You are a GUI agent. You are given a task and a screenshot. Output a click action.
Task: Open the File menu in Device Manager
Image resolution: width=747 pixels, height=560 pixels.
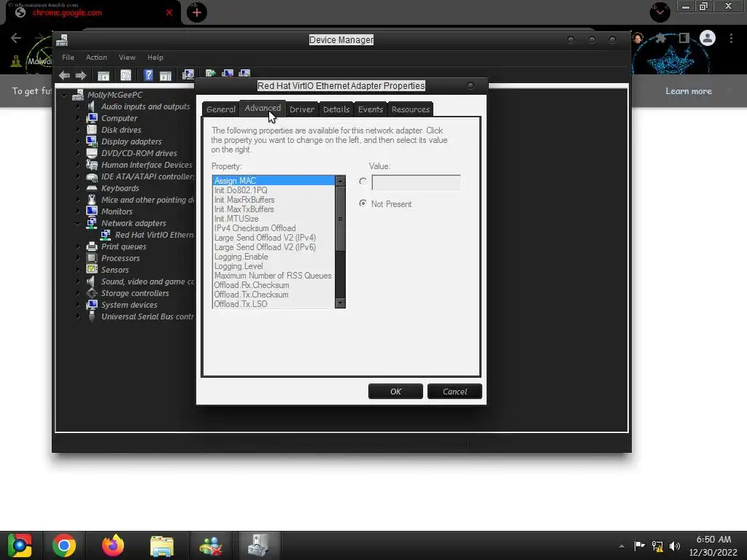pos(68,57)
